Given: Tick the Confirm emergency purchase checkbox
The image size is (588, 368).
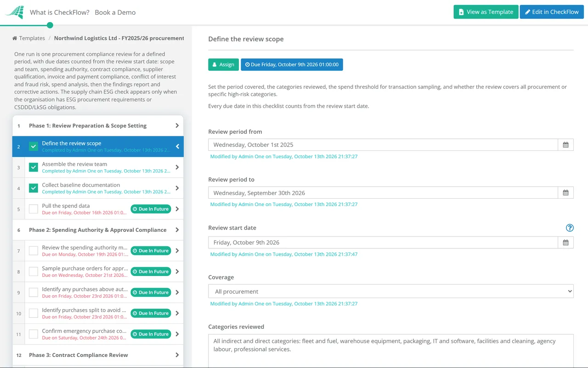Looking at the screenshot, I should click(x=34, y=334).
